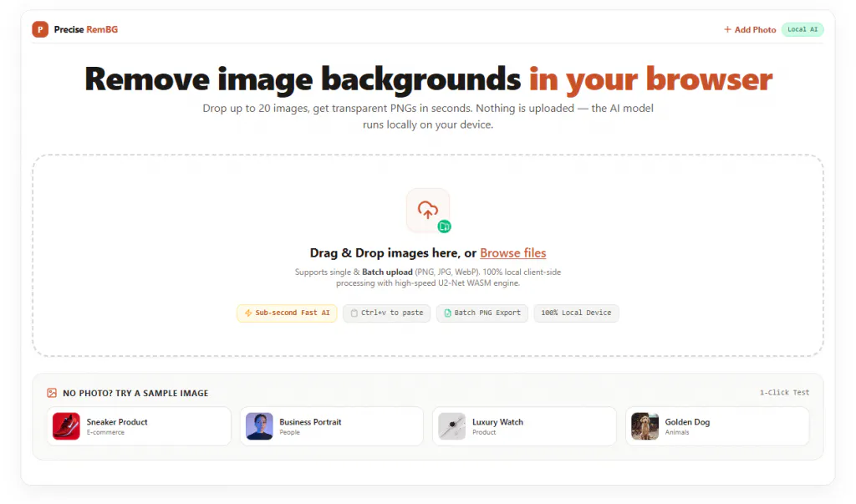This screenshot has width=856, height=504.
Task: Click the clipboard icon in paste chip
Action: click(354, 313)
